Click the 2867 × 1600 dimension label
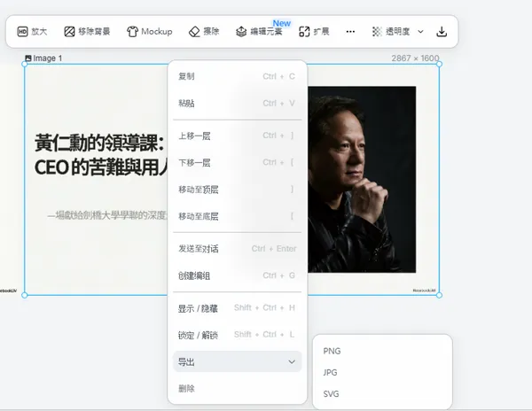The height and width of the screenshot is (411, 532). (x=415, y=58)
